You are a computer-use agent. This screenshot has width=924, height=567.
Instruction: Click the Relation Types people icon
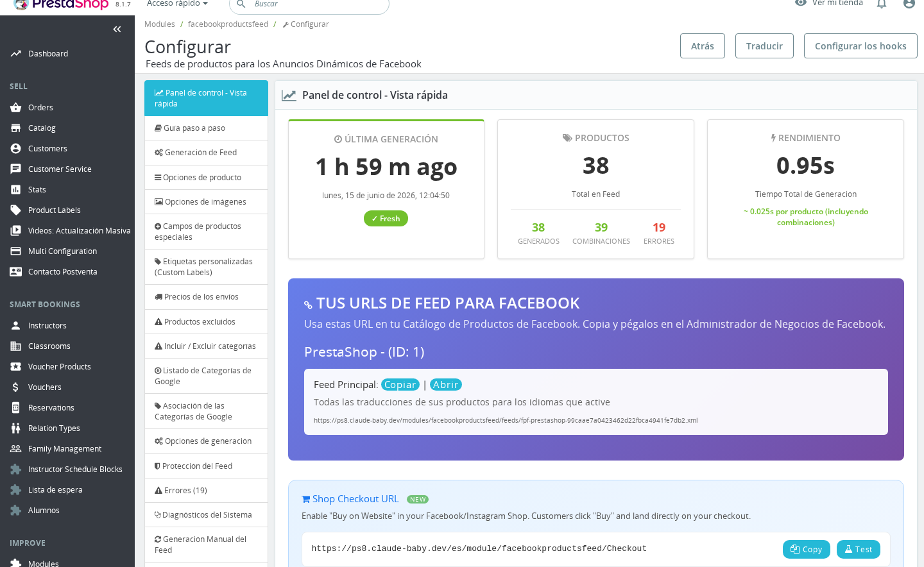(16, 428)
